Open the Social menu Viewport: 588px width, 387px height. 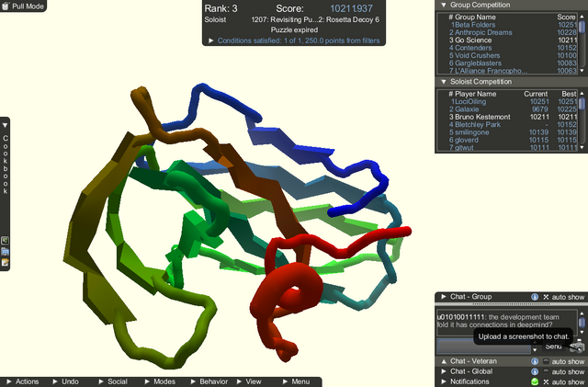click(113, 381)
